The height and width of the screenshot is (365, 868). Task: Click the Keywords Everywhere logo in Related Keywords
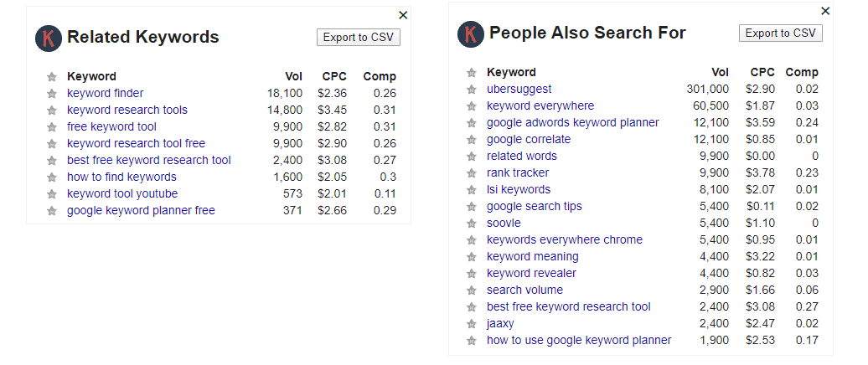coord(48,38)
